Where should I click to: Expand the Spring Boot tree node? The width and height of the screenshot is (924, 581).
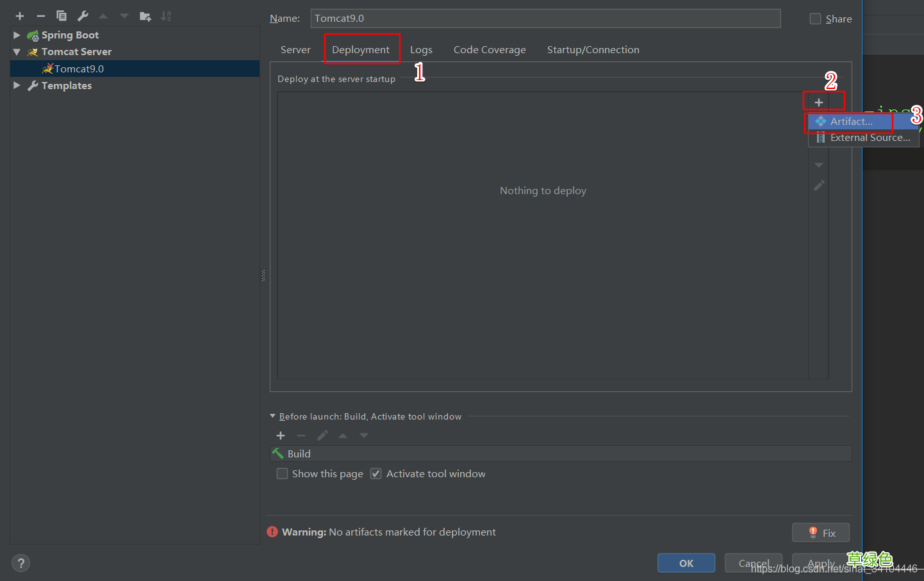17,35
